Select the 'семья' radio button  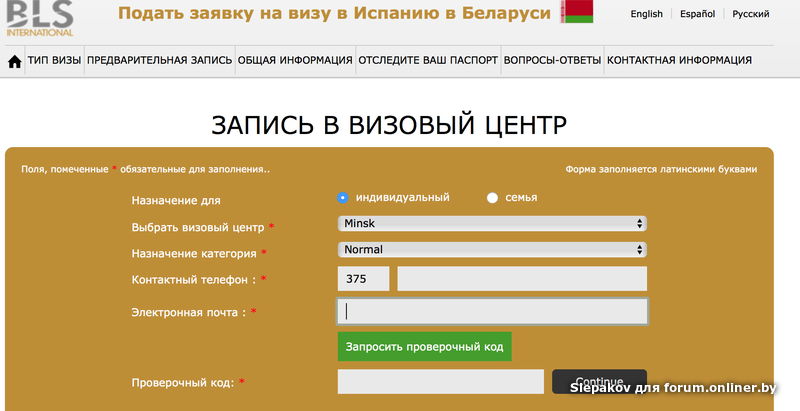[492, 197]
